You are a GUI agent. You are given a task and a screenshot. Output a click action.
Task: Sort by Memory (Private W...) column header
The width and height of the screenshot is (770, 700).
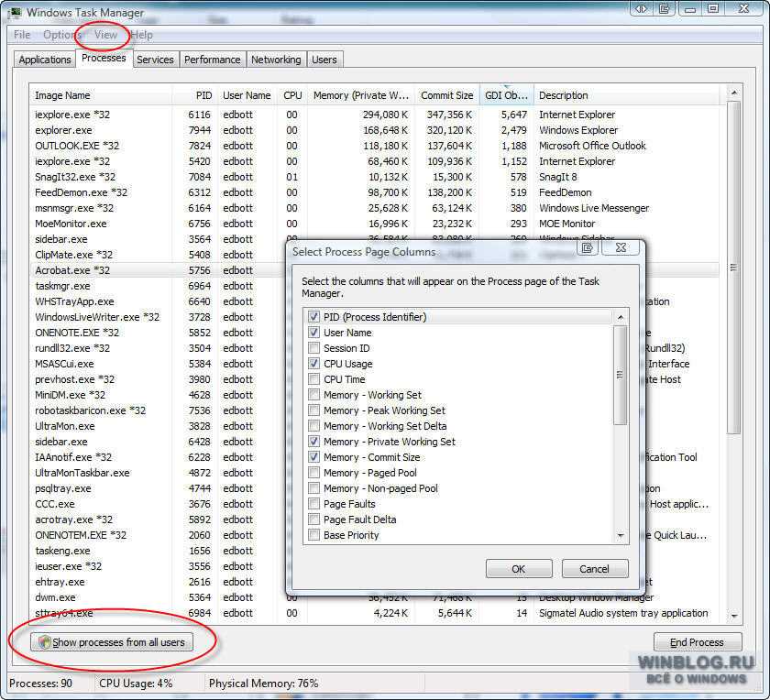click(x=361, y=95)
